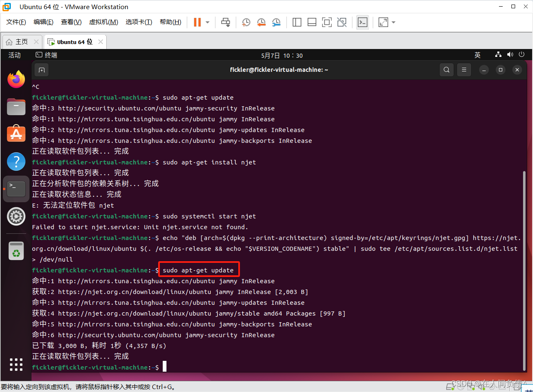The height and width of the screenshot is (392, 533).
Task: Open the power options dropdown arrow
Action: point(208,22)
